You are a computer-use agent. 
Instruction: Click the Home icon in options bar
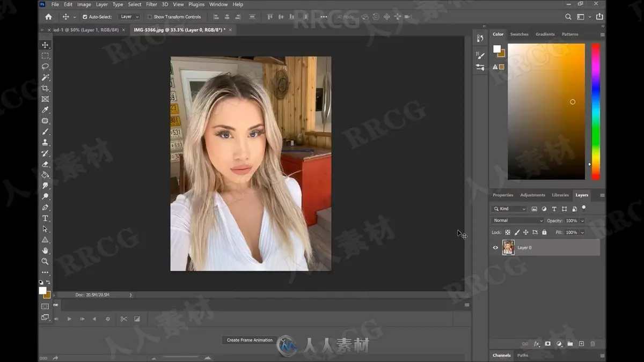[x=49, y=17]
